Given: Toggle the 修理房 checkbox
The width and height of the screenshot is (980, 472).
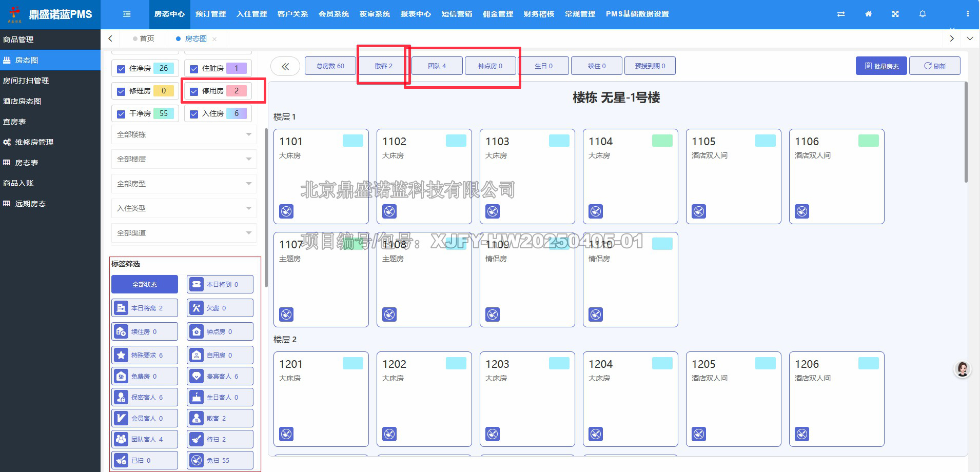Looking at the screenshot, I should [x=121, y=91].
